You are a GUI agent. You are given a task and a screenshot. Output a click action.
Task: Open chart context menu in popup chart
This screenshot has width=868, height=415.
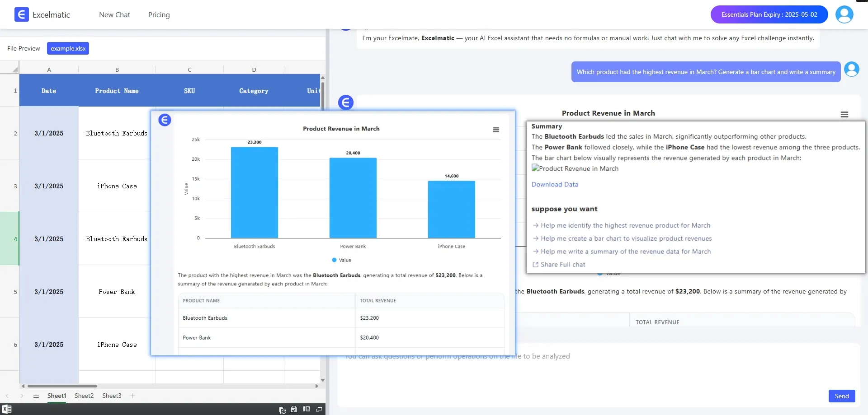(x=496, y=130)
